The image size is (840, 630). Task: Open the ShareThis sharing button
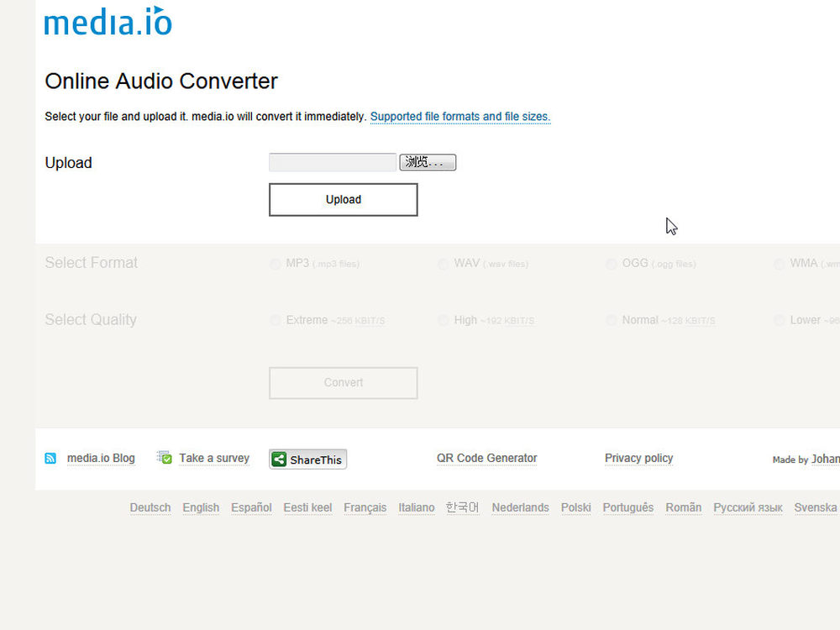308,459
